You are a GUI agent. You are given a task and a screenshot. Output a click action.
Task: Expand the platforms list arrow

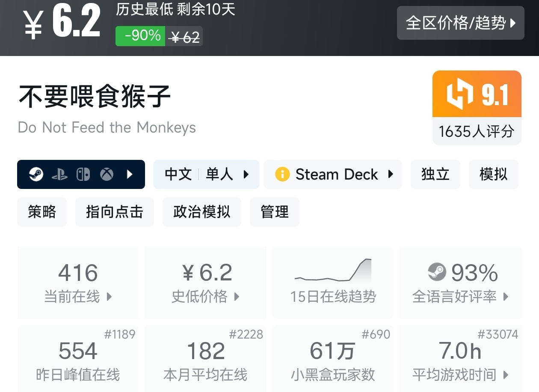pos(130,174)
